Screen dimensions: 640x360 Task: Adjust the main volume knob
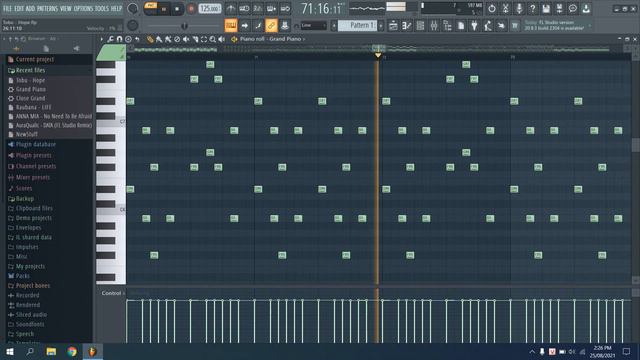pyautogui.click(x=133, y=8)
